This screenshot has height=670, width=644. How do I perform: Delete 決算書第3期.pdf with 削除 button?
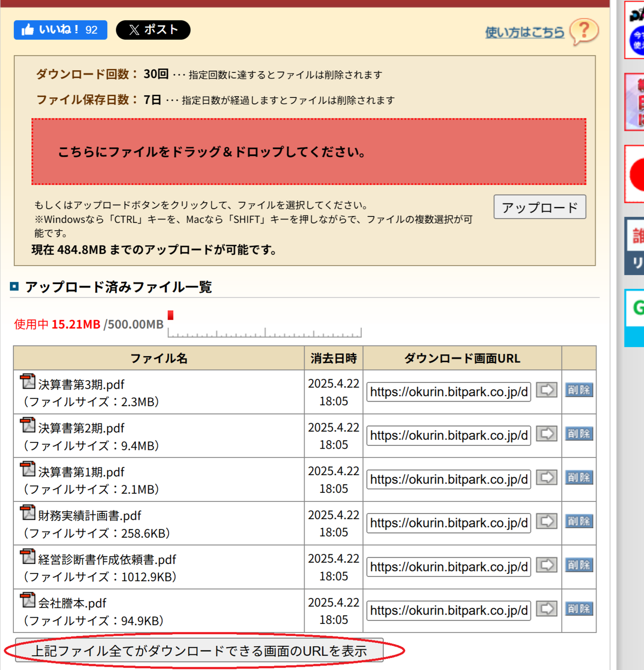point(579,390)
